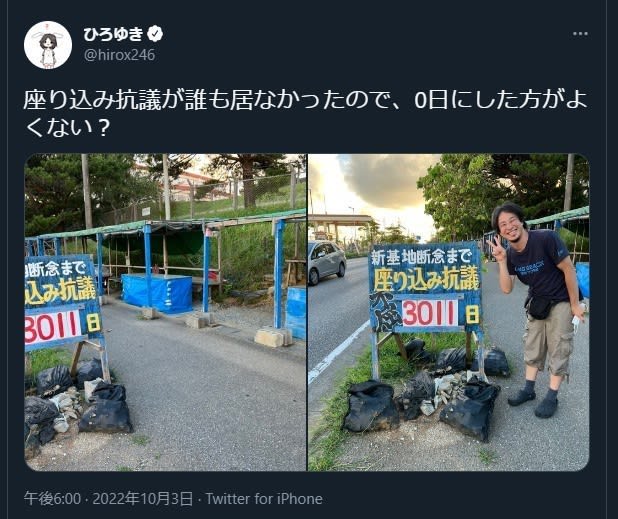Click the ひろゆき display name
618x519 pixels.
click(114, 34)
